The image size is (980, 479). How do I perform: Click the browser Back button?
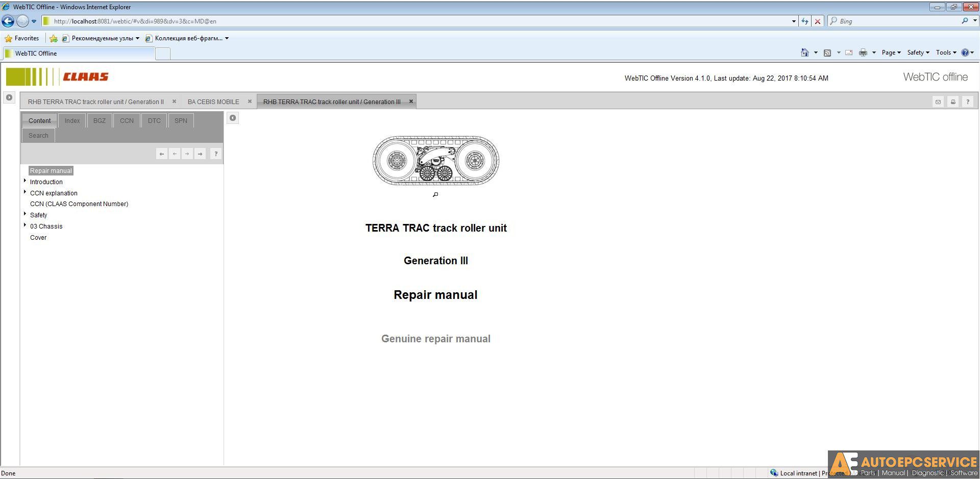8,21
